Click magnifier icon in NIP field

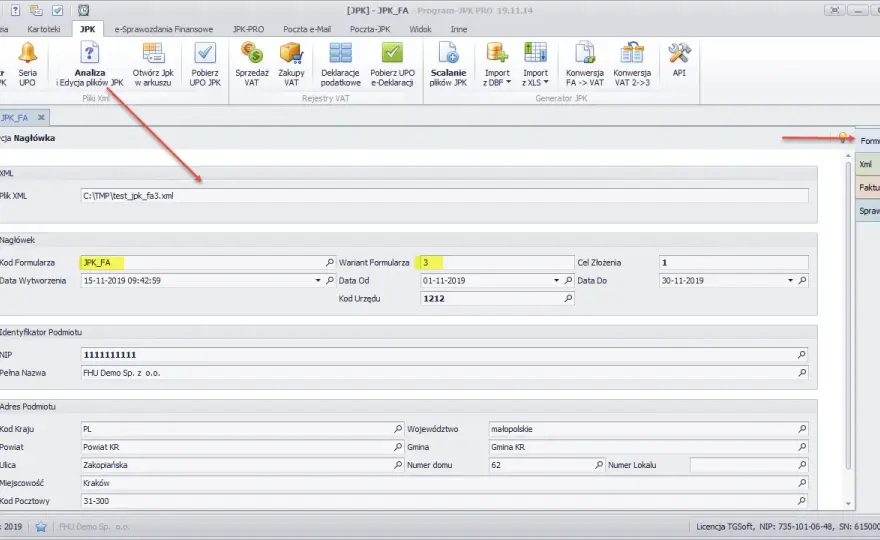click(x=802, y=354)
